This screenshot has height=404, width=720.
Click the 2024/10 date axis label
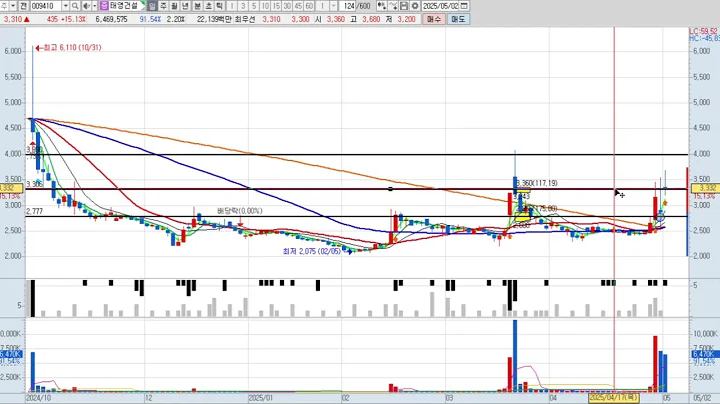pos(39,398)
